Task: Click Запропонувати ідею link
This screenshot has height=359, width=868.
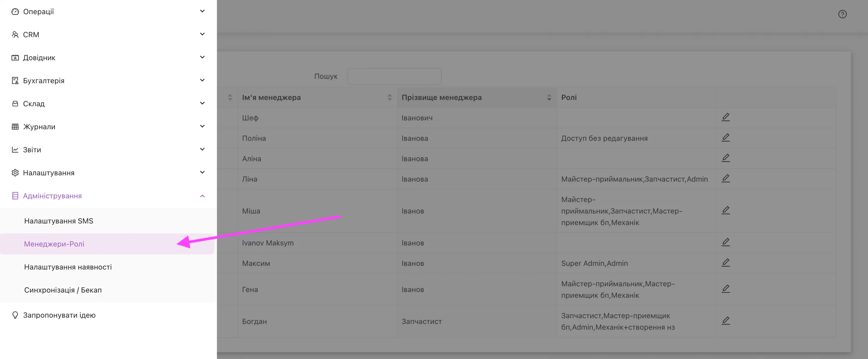Action: pos(59,315)
